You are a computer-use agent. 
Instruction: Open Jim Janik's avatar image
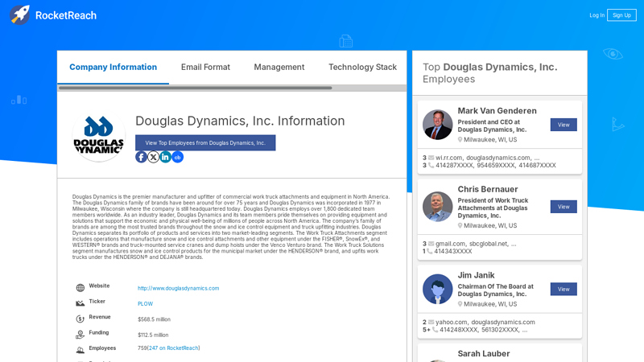[x=437, y=289]
